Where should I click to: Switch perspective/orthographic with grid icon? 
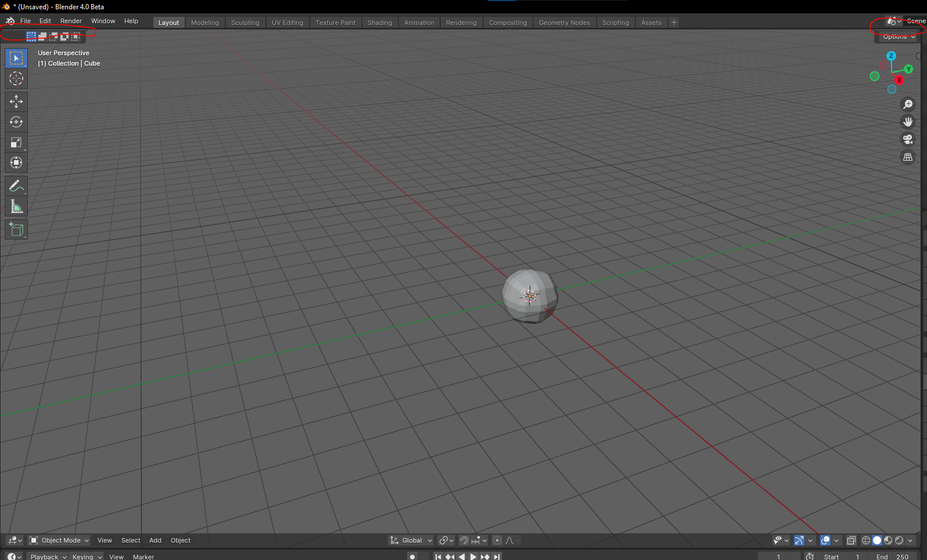pos(908,157)
